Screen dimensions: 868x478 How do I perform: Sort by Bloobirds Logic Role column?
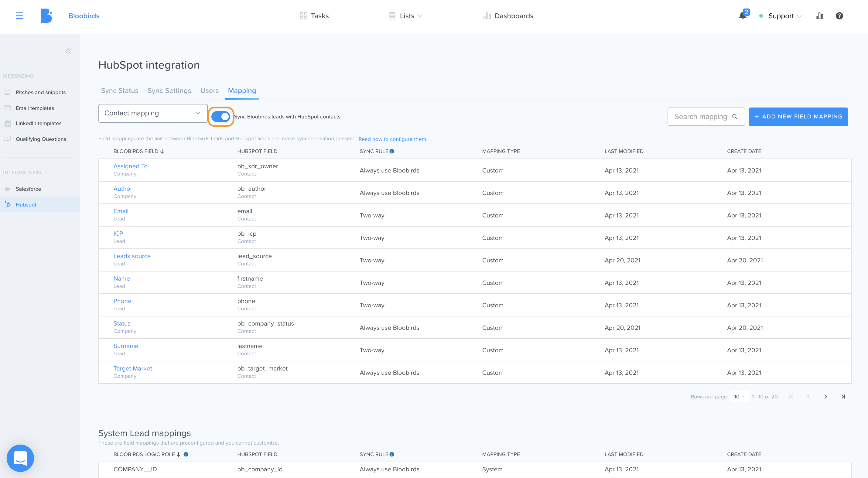pyautogui.click(x=147, y=454)
